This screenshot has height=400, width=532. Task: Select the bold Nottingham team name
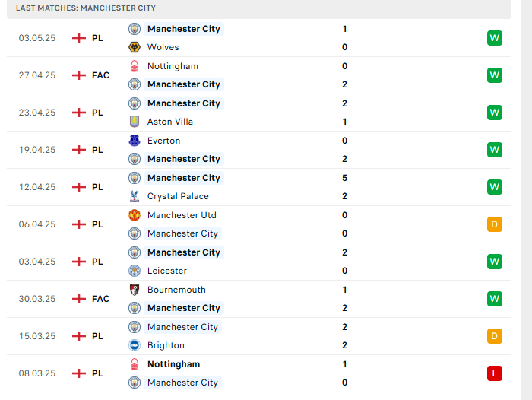coord(173,364)
